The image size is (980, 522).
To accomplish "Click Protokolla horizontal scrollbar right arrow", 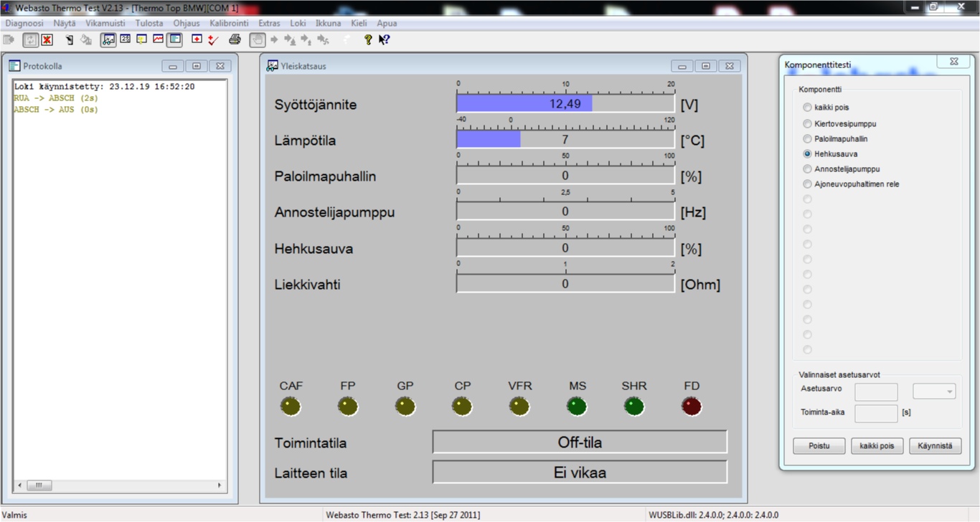I will coord(220,485).
